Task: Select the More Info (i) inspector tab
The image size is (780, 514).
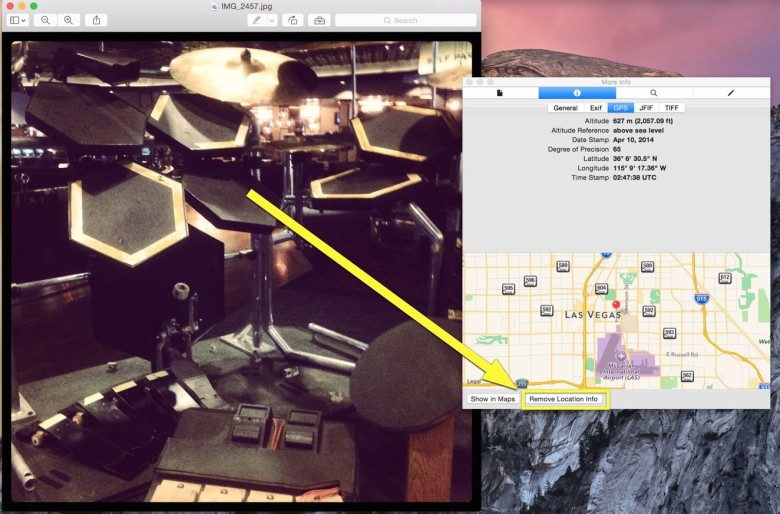Action: (577, 93)
